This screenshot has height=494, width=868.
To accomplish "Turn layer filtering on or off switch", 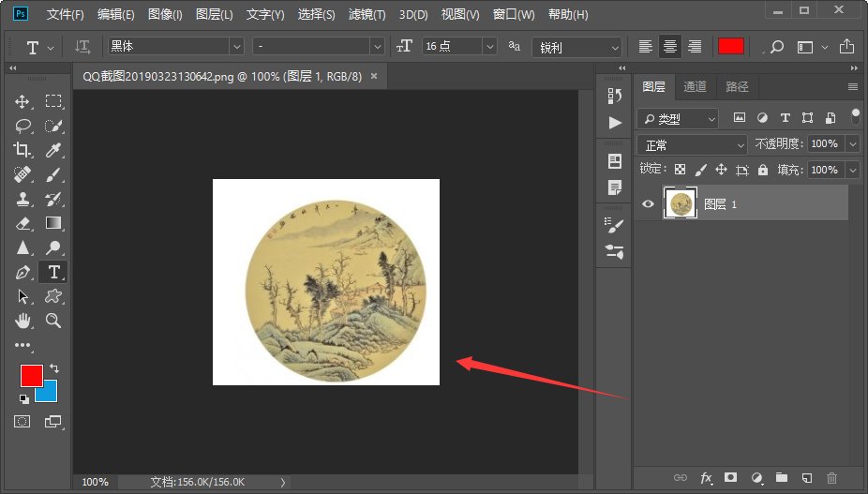I will [x=855, y=117].
